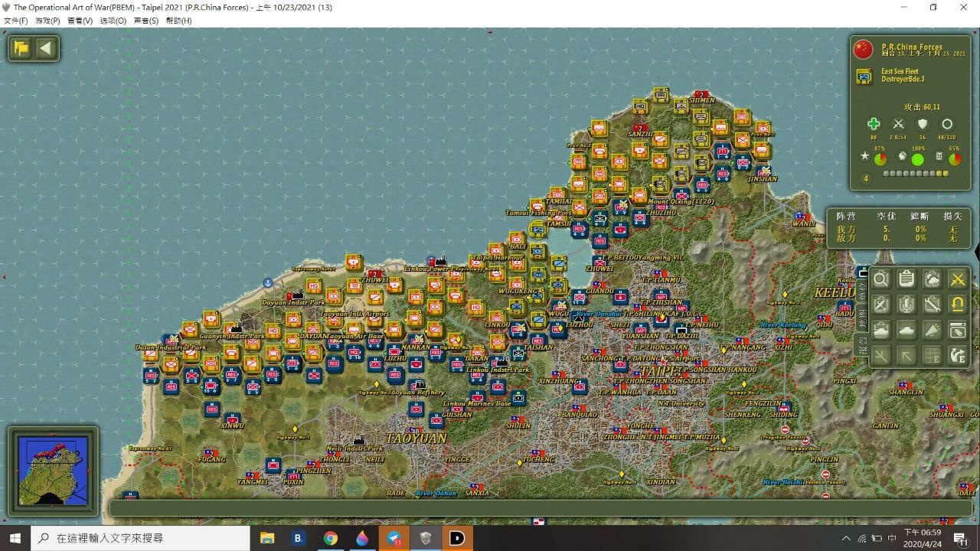Image resolution: width=980 pixels, height=551 pixels.
Task: Select the 报告 side tab
Action: 861,346
